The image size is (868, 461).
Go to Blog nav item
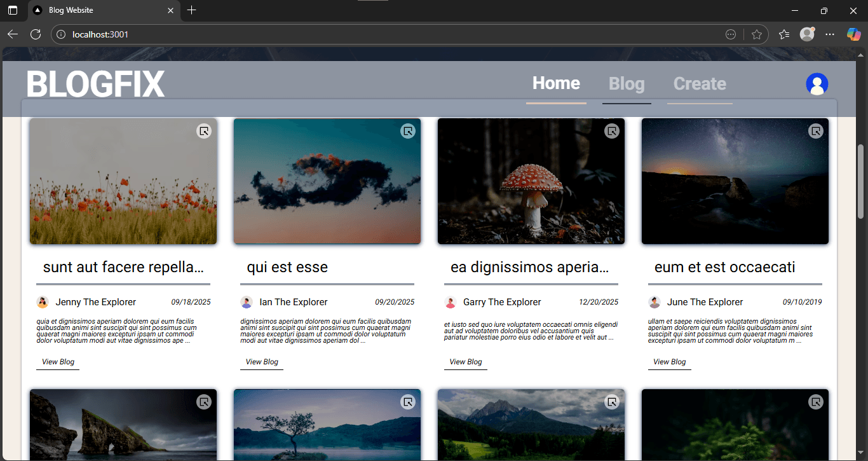[627, 84]
